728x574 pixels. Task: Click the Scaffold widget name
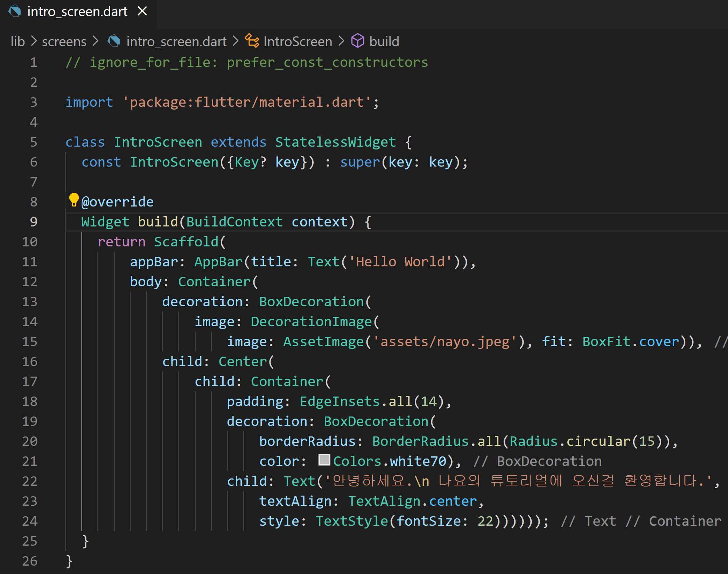tap(186, 242)
